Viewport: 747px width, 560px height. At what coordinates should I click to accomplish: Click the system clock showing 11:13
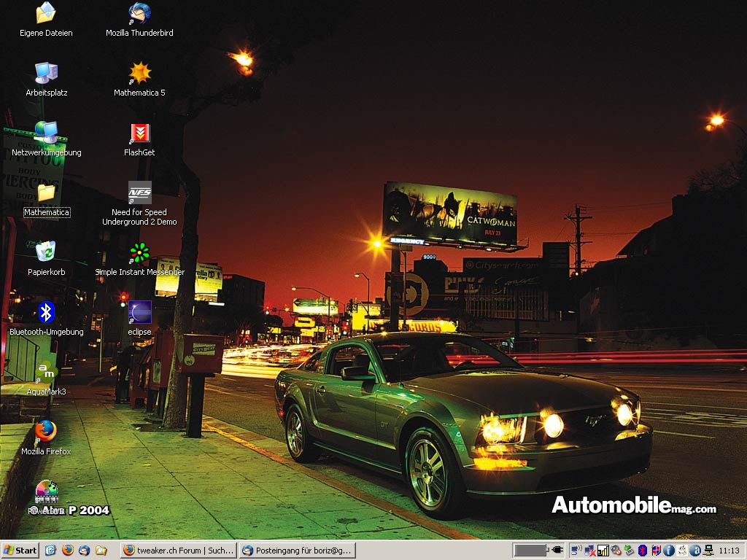click(729, 551)
